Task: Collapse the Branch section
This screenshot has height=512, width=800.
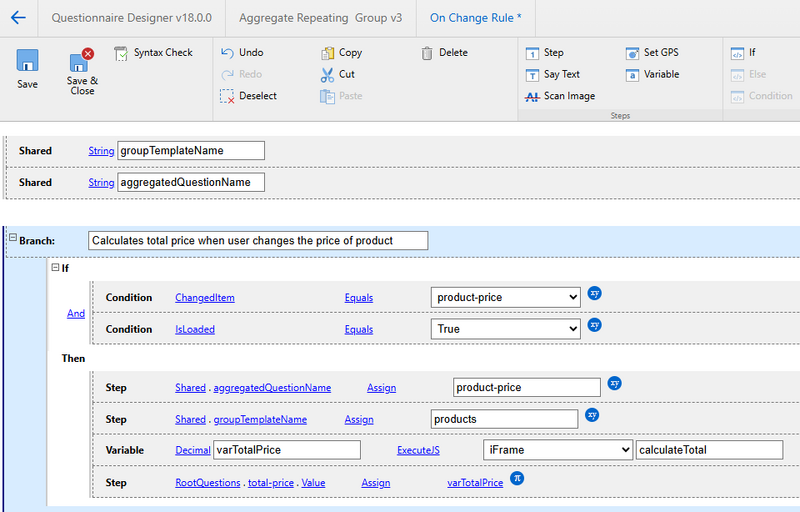Action: click(13, 237)
